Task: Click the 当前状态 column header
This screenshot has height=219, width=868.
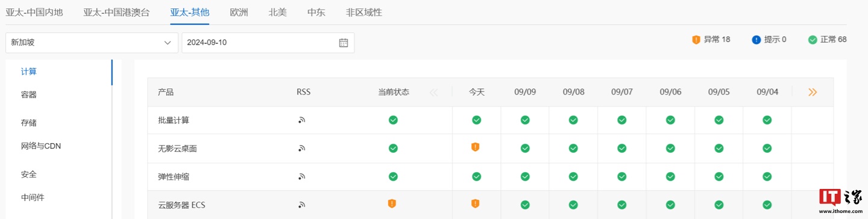Action: point(394,92)
